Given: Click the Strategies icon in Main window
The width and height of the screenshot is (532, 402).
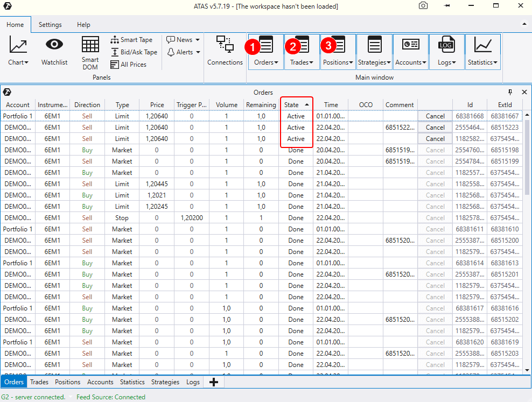Looking at the screenshot, I should tap(374, 45).
